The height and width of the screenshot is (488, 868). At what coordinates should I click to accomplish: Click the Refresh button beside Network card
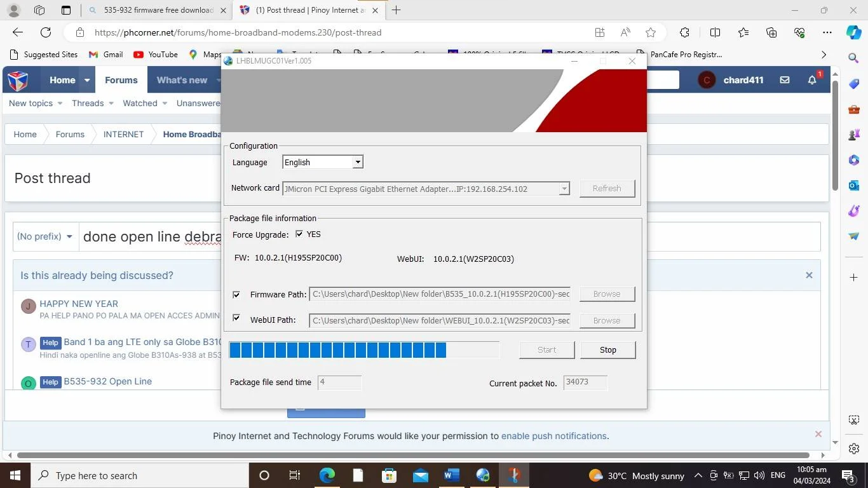coord(607,189)
